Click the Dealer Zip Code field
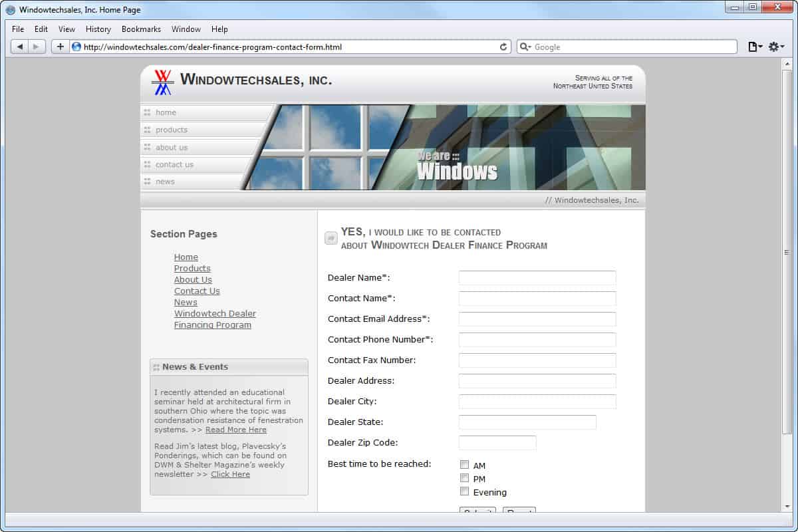 click(497, 443)
